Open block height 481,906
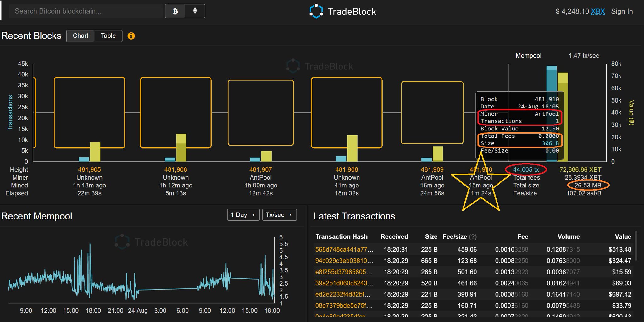 pos(175,170)
